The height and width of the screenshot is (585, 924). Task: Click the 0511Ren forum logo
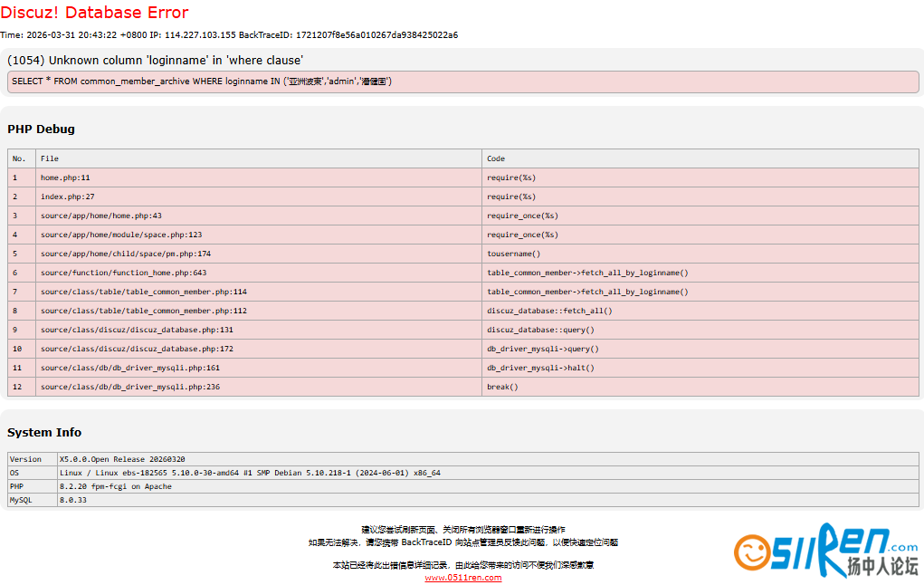pyautogui.click(x=826, y=551)
